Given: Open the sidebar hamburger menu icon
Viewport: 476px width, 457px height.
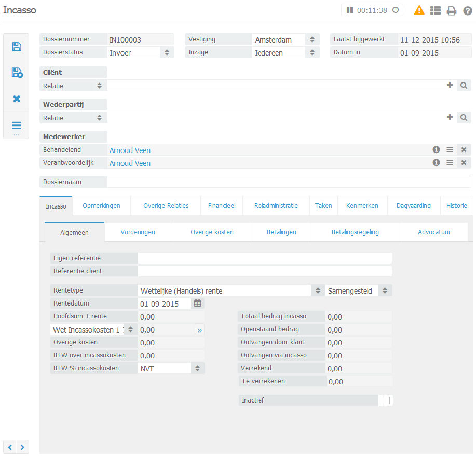Looking at the screenshot, I should pos(17,126).
